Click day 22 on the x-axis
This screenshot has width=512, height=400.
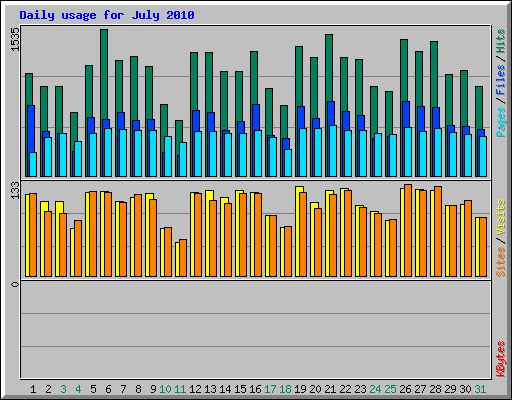click(345, 389)
